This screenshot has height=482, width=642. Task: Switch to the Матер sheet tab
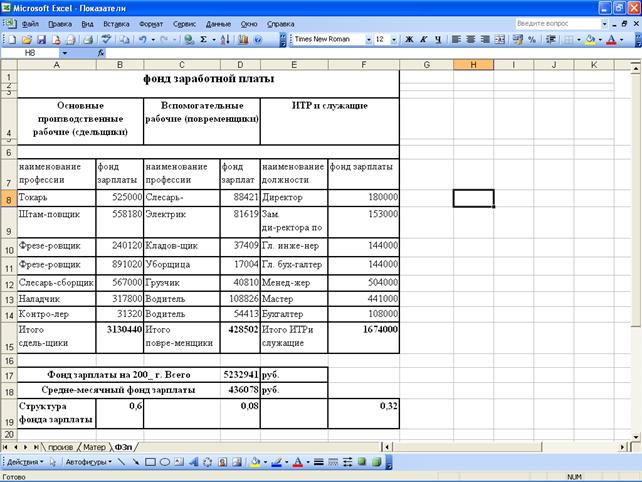pos(94,447)
